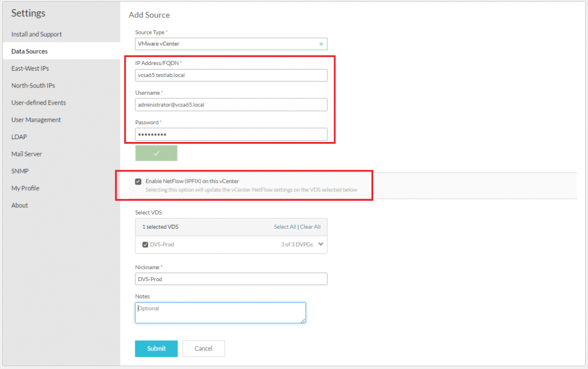Focus the Password field

(x=231, y=134)
